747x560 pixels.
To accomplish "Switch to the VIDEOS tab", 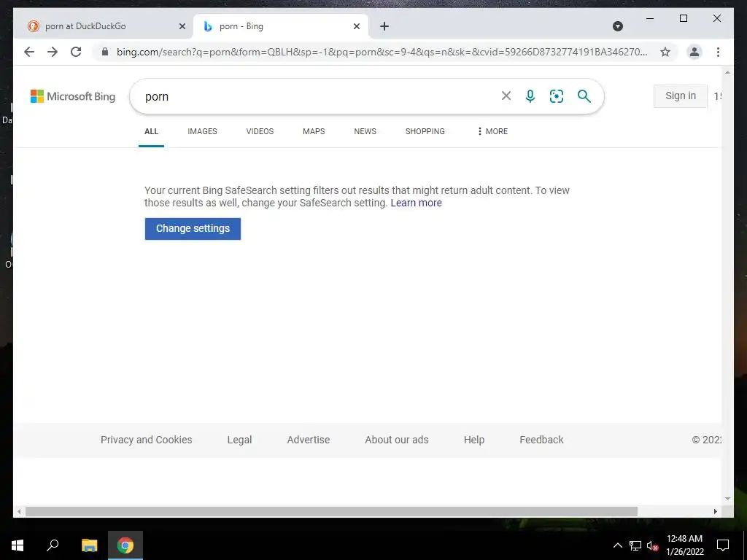I will point(260,131).
